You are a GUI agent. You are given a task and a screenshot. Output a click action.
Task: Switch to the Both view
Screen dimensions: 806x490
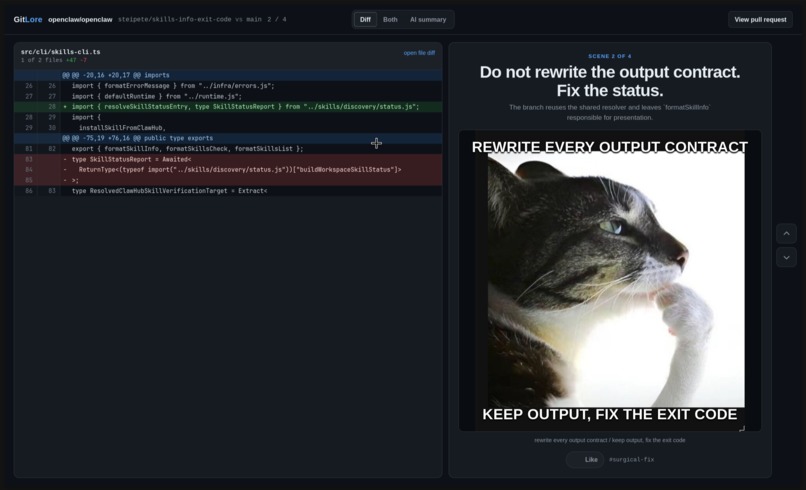point(390,20)
